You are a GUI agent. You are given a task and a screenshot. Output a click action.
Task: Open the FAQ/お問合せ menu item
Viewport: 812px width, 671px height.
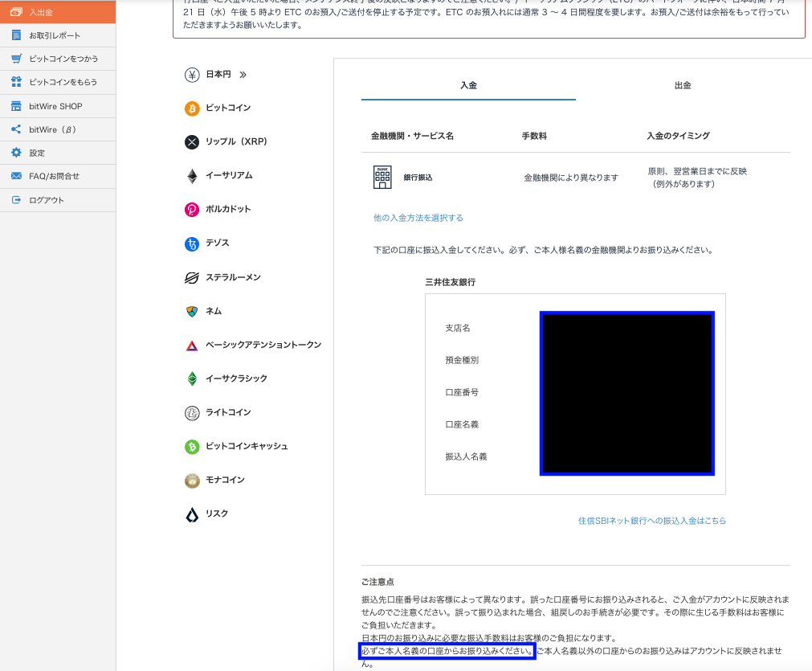(58, 176)
